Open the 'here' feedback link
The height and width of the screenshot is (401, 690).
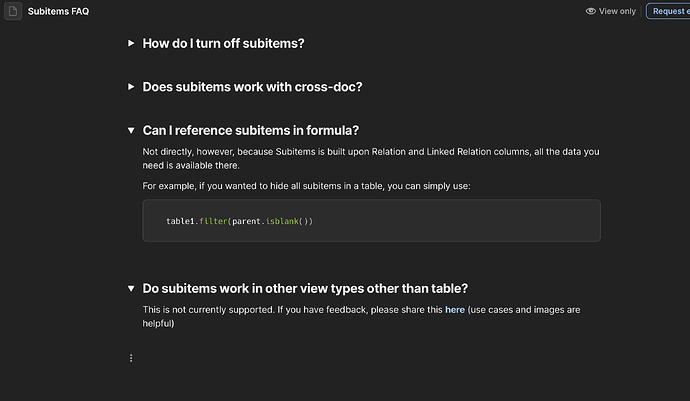455,310
